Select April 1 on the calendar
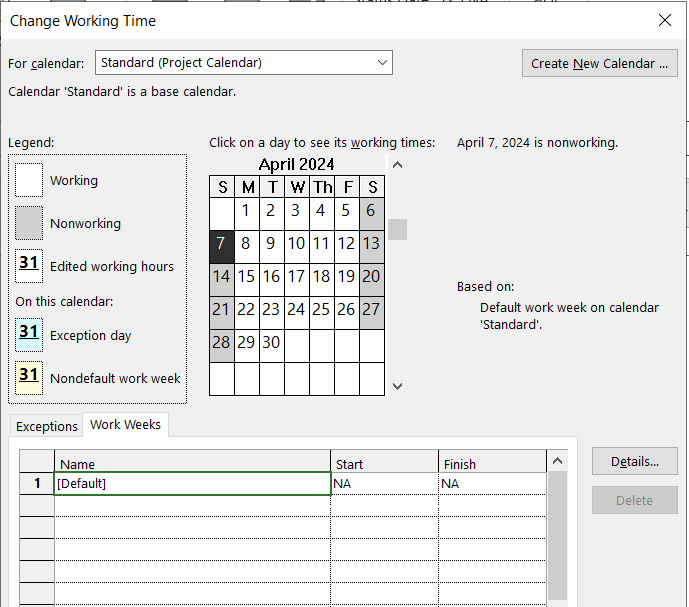The width and height of the screenshot is (689, 607). click(x=246, y=211)
